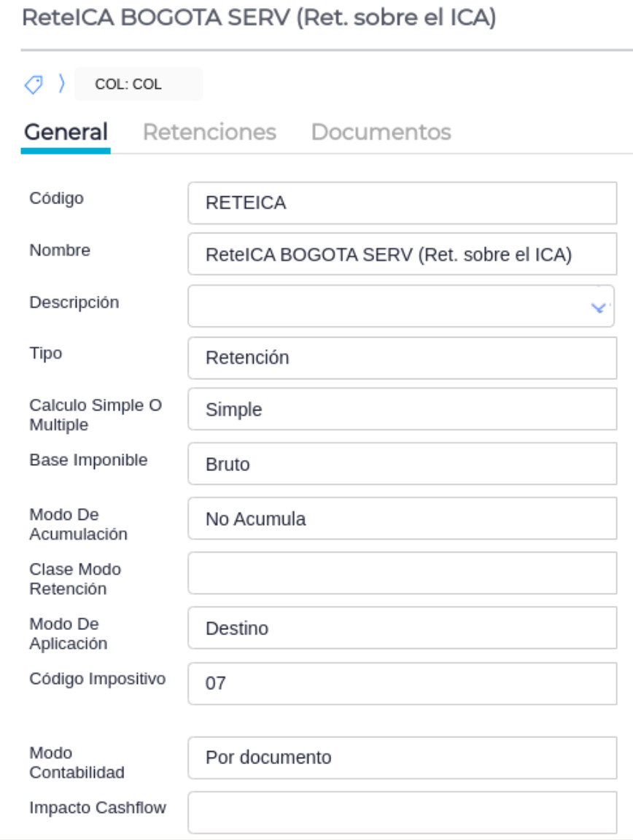This screenshot has width=633, height=840.
Task: Click the empty Impacto Cashflow field
Action: (x=402, y=812)
